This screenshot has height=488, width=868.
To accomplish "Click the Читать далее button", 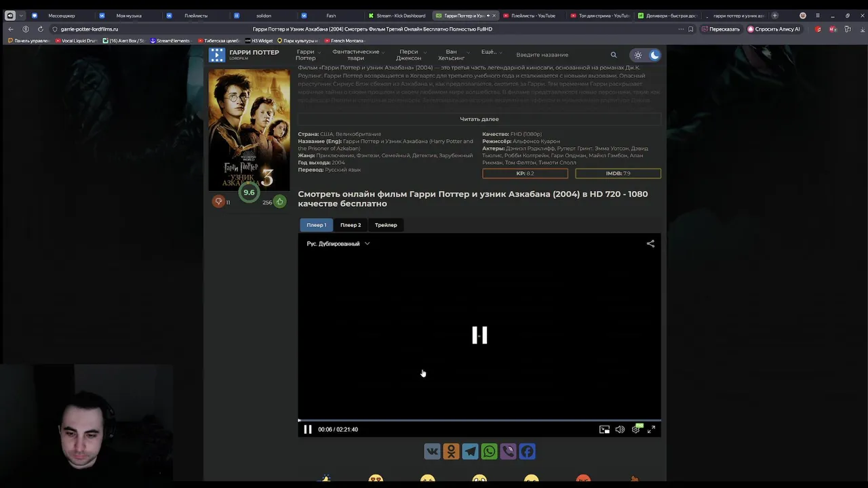I will pos(479,119).
